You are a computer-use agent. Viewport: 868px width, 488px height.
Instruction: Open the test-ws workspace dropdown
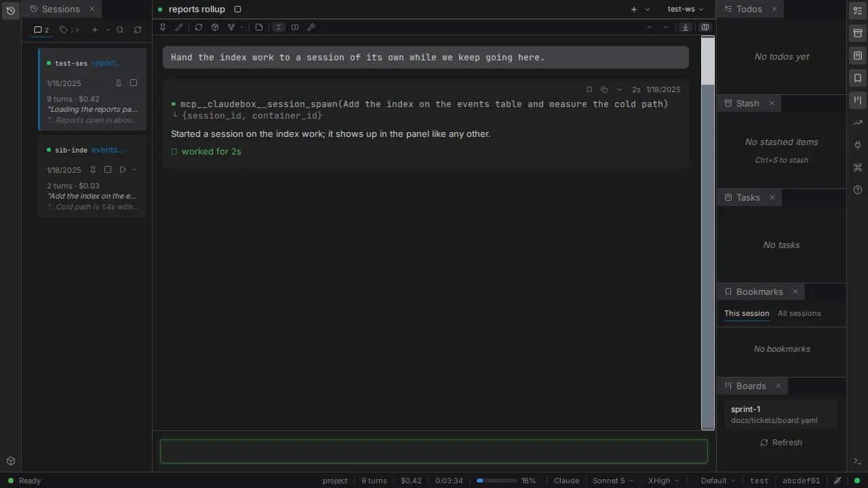click(686, 9)
